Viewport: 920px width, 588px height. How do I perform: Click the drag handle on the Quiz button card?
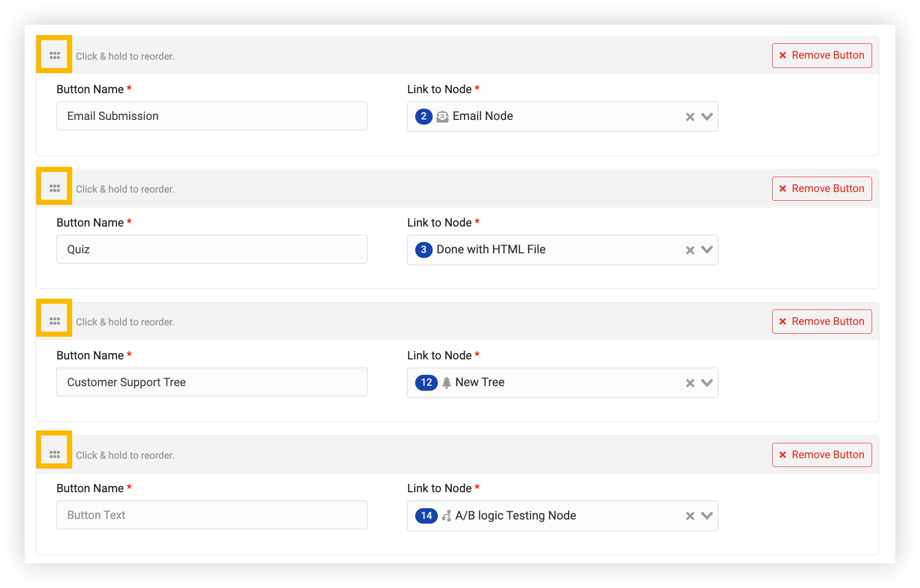(x=55, y=188)
